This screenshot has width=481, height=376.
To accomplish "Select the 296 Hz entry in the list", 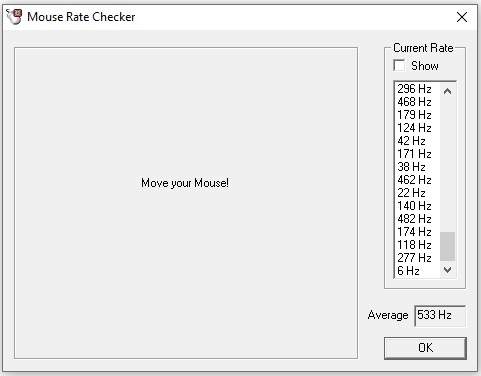I will (417, 89).
